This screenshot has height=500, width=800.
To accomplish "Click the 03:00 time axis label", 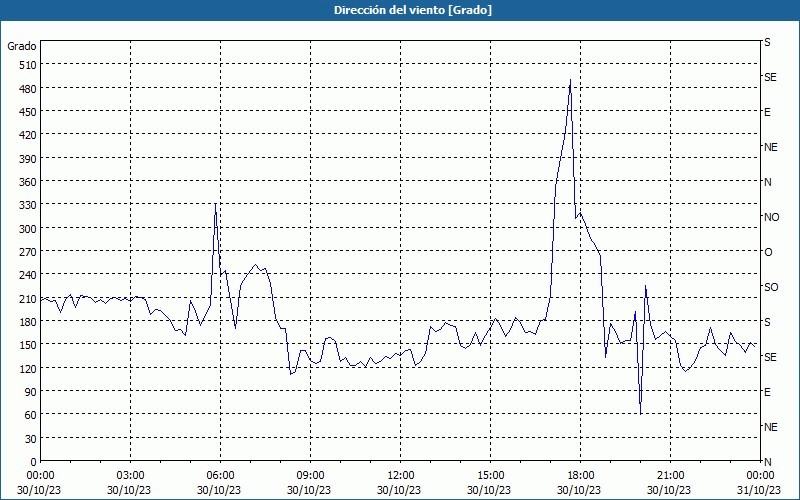I will tap(130, 476).
